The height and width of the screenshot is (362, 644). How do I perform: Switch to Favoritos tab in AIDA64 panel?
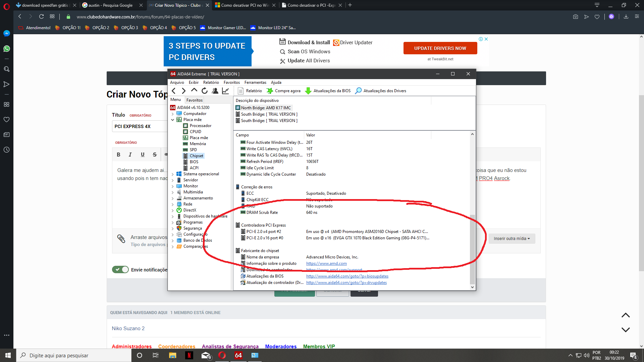pyautogui.click(x=195, y=100)
